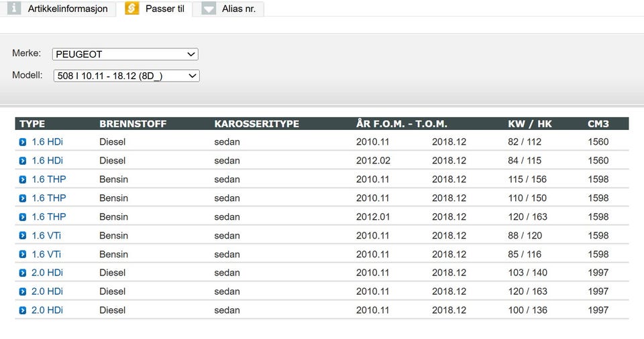
Task: Click blue arrow icon for 2.0 HDi 103/140 row
Action: point(23,273)
